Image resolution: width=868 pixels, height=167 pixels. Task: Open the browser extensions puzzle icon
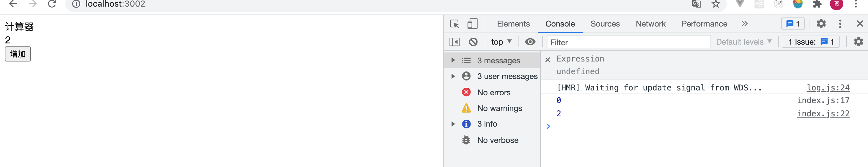(x=817, y=4)
